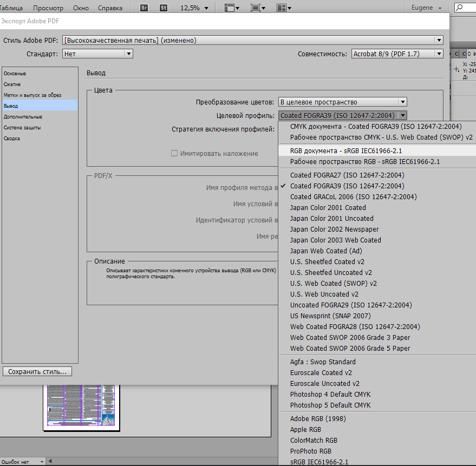Choose Рабочее пространство CMYK - U.S. Web Coated

coord(377,137)
